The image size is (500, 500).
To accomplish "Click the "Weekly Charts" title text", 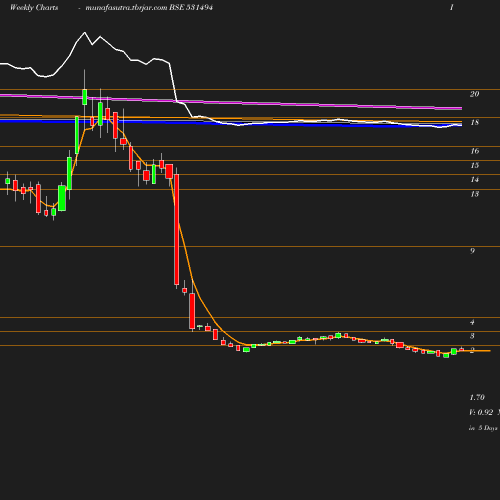I will click(x=34, y=8).
